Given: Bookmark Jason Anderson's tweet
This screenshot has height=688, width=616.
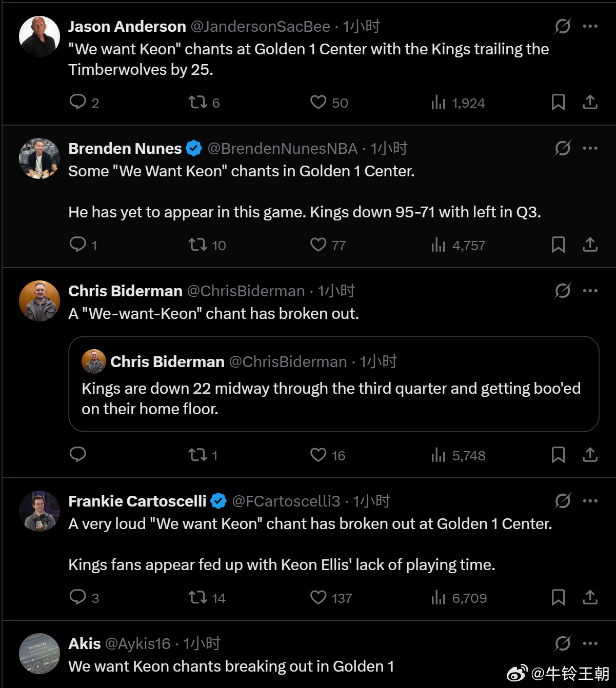Looking at the screenshot, I should [558, 102].
